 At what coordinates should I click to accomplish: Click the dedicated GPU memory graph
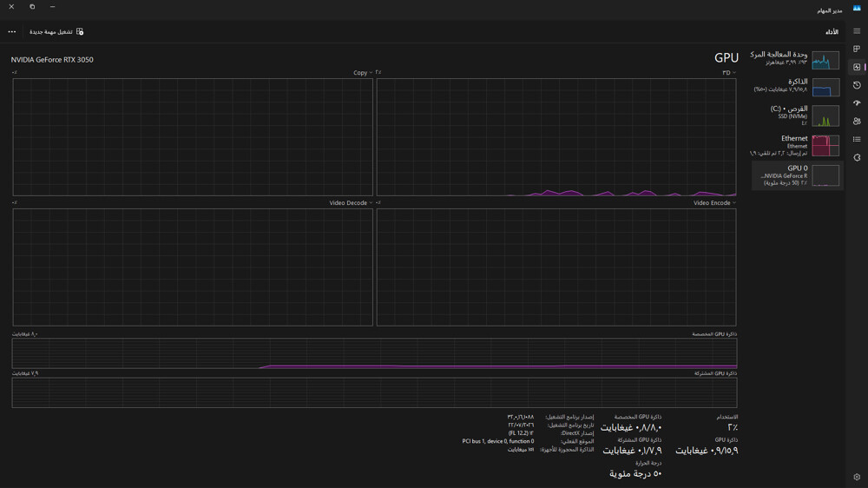coord(374,353)
